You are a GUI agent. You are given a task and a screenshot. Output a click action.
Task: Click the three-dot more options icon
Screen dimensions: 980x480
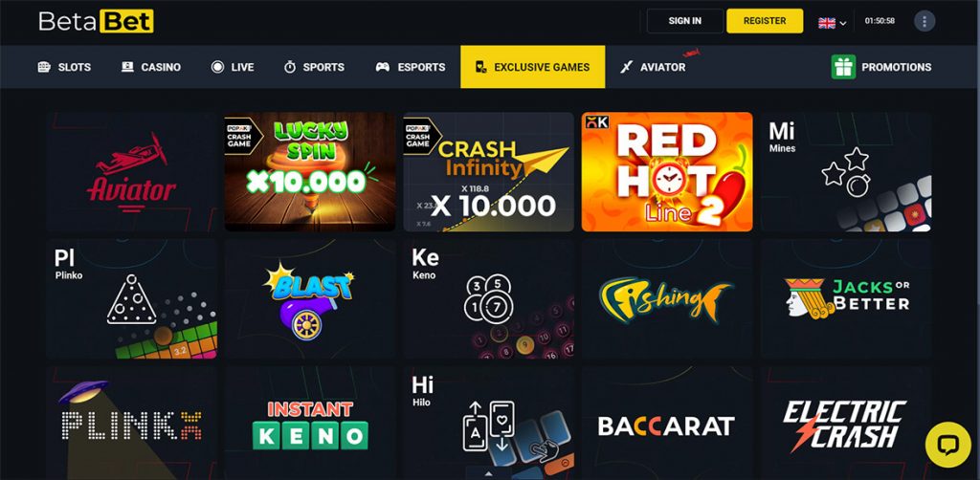pyautogui.click(x=924, y=21)
